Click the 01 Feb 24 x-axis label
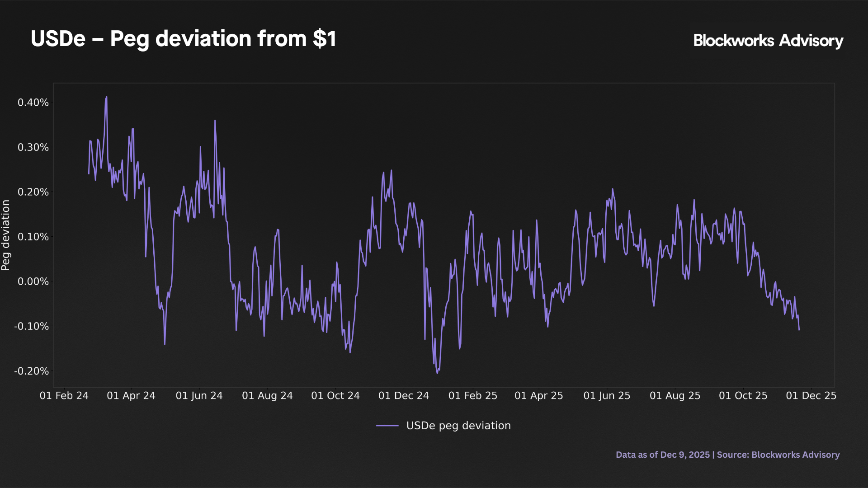The width and height of the screenshot is (868, 488). pos(64,396)
